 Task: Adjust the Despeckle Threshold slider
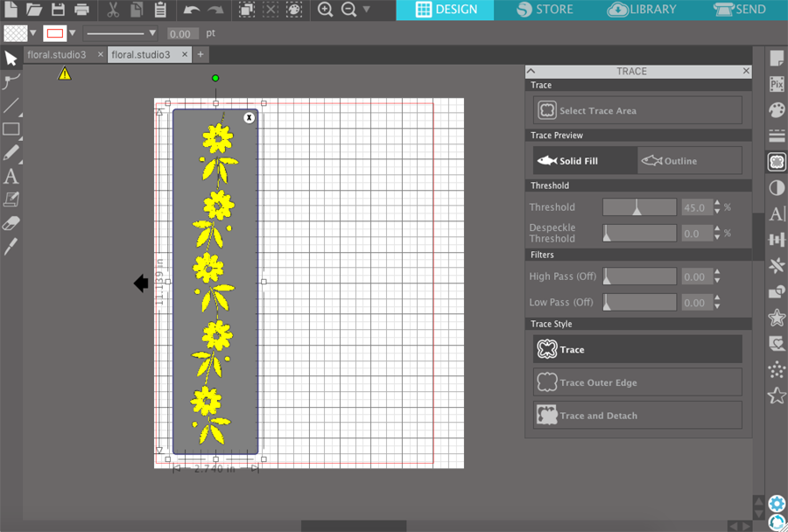(x=639, y=233)
